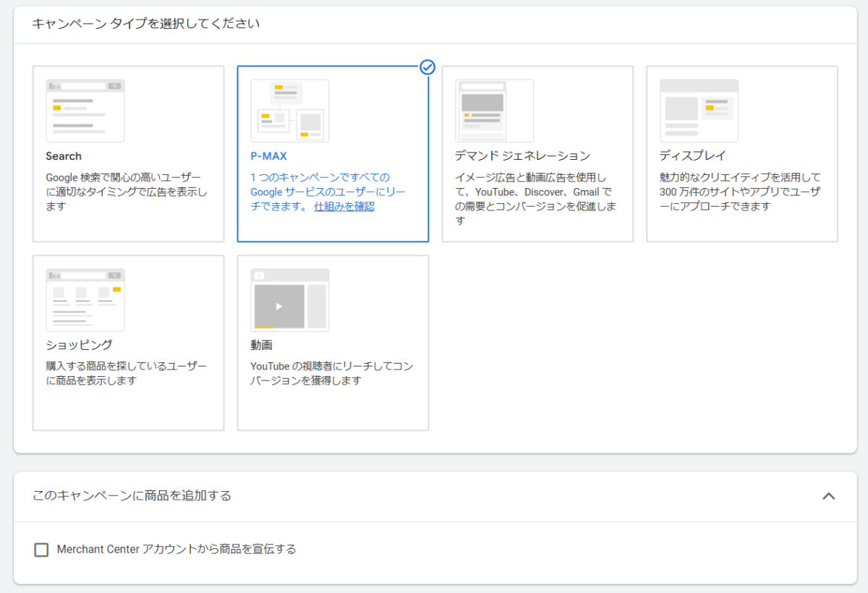Viewport: 868px width, 593px height.
Task: Click the display campaign illustration icon
Action: (x=699, y=111)
